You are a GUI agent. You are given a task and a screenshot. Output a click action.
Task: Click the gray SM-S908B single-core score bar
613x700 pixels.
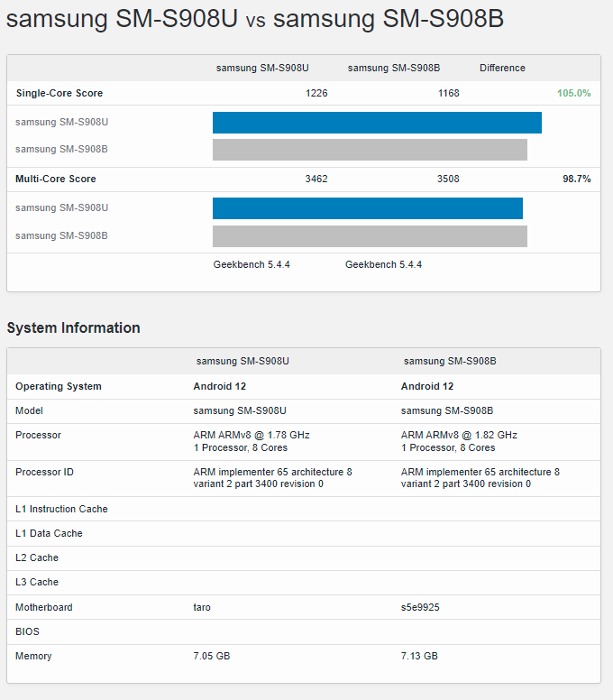(x=370, y=150)
